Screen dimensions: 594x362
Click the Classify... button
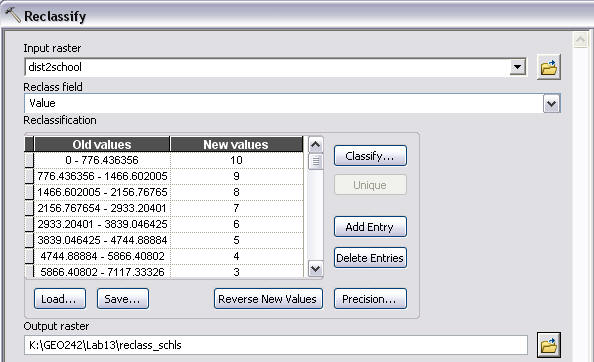(370, 156)
